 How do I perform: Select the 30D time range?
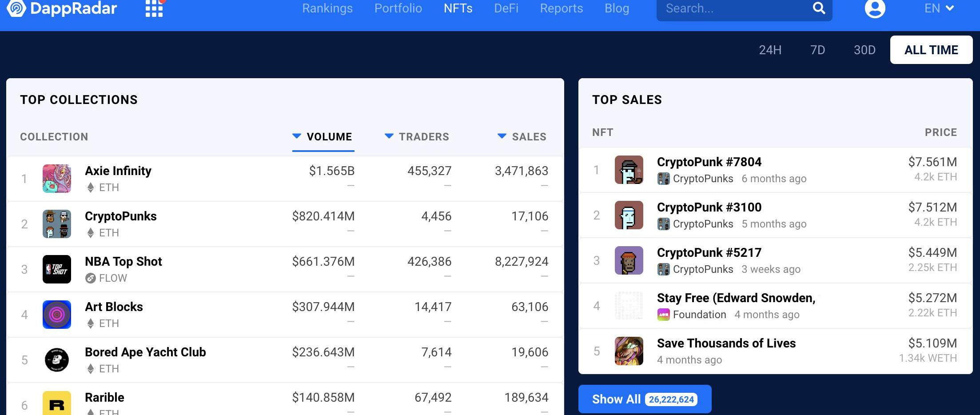864,50
